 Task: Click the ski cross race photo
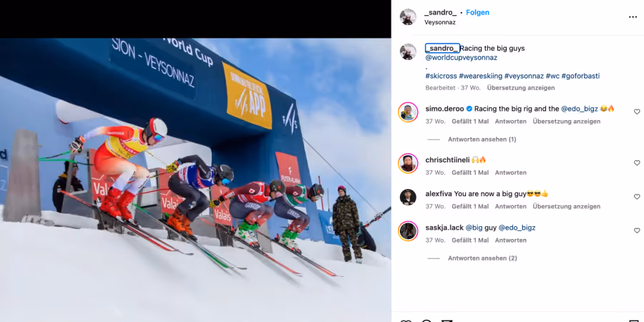(x=195, y=180)
